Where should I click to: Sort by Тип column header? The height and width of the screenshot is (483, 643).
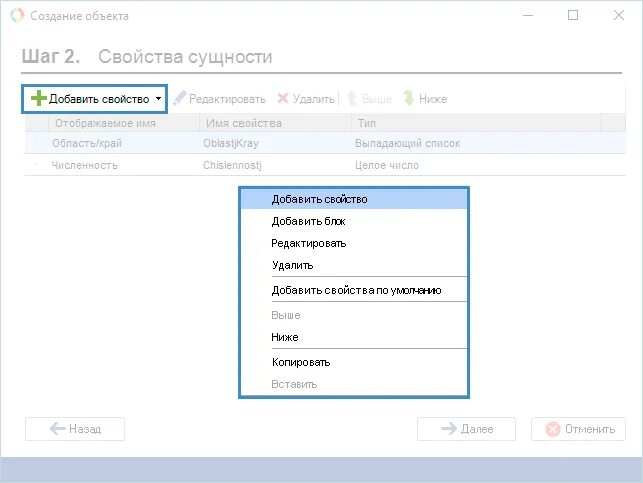click(x=477, y=123)
